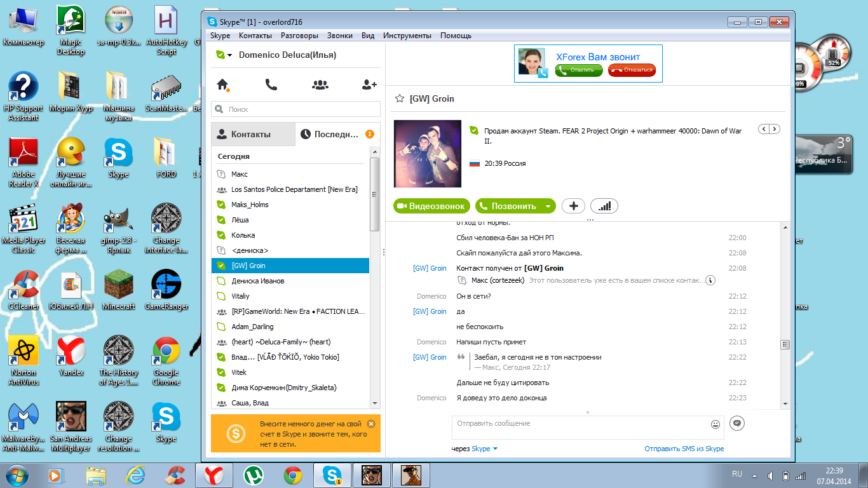Toggle favorite star for [GW] Groin
Viewport: 868px width, 488px height.
tap(400, 98)
